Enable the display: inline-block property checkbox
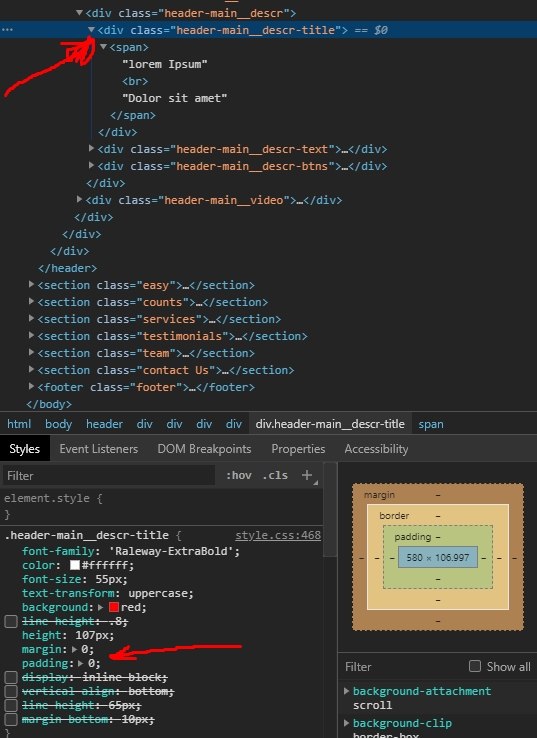The image size is (537, 738). point(11,677)
